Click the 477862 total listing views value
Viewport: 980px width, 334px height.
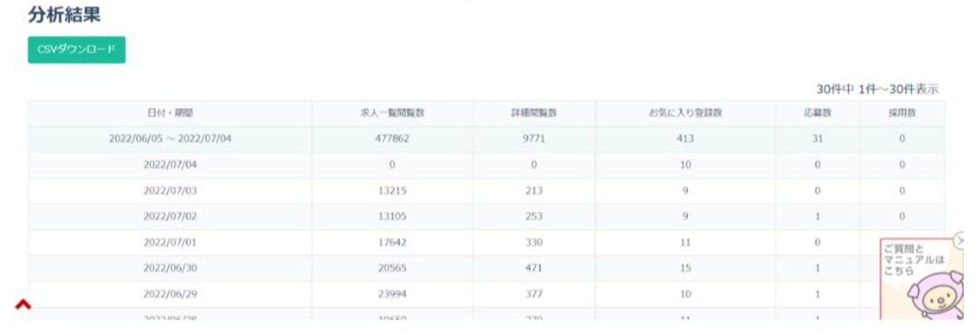[x=392, y=139]
